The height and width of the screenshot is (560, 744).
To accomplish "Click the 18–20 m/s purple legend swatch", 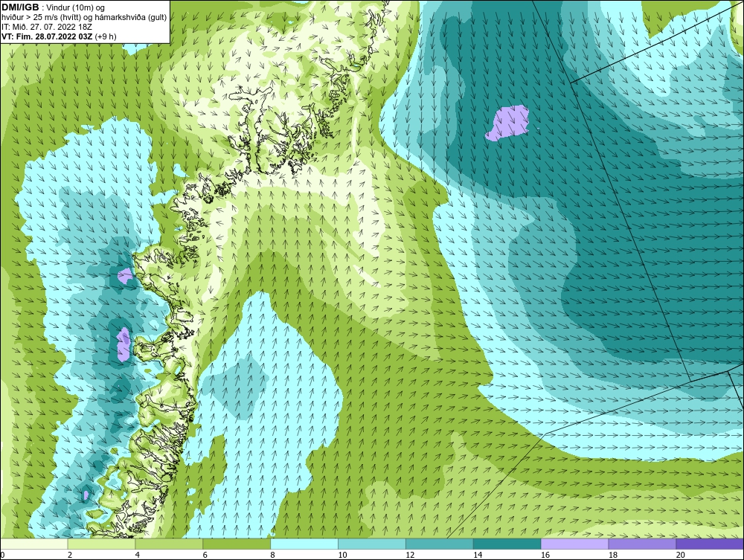I will 643,544.
